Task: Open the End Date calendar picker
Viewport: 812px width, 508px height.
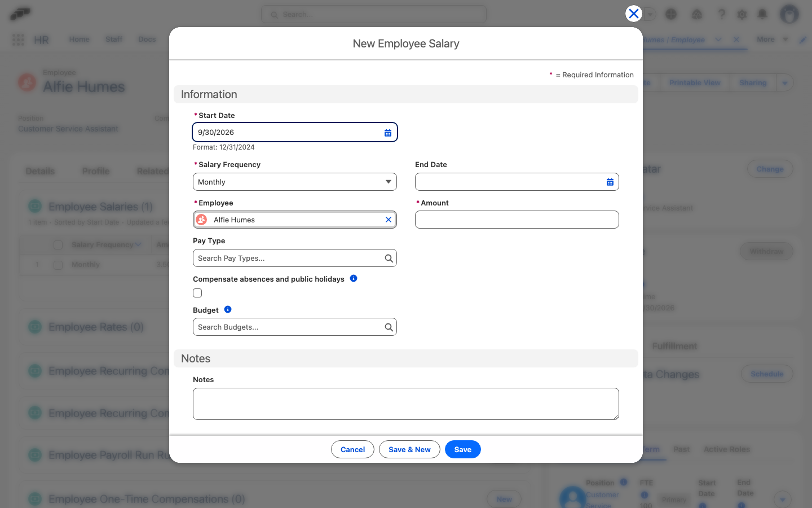Action: point(610,182)
